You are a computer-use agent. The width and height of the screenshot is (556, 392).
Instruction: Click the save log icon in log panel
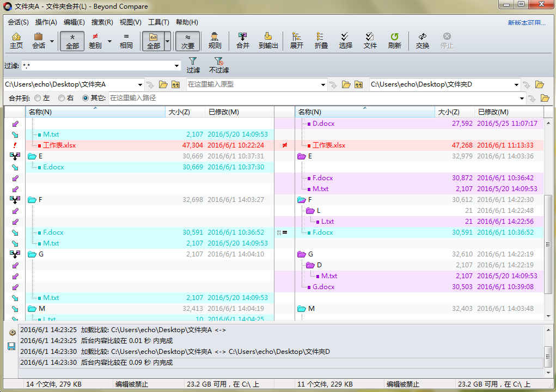pyautogui.click(x=11, y=346)
